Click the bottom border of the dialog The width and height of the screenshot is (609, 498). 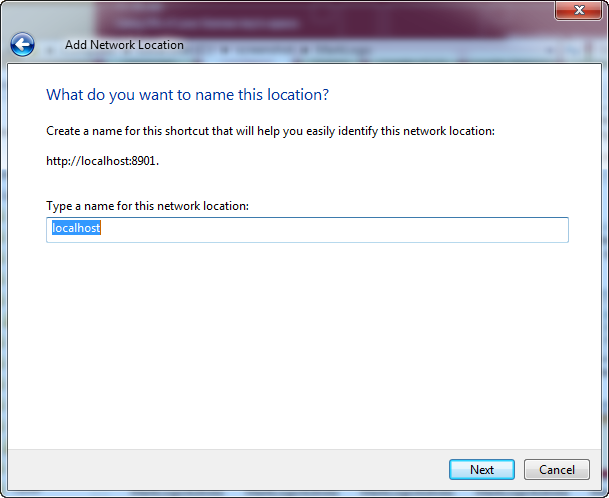click(300, 493)
